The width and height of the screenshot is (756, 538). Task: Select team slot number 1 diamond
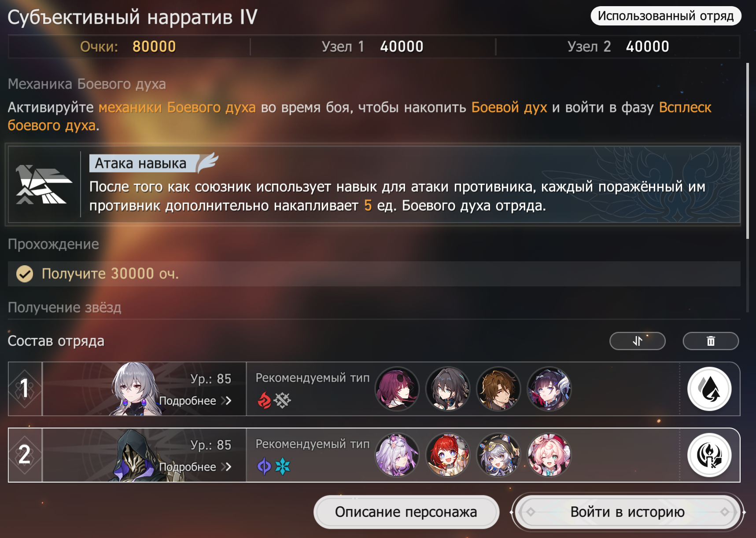coord(25,389)
